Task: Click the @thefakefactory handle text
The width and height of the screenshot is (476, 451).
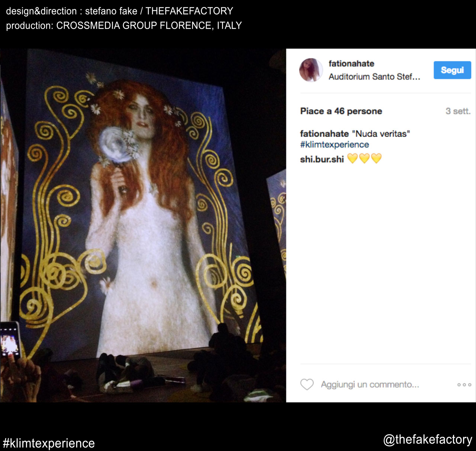Action: tap(428, 439)
